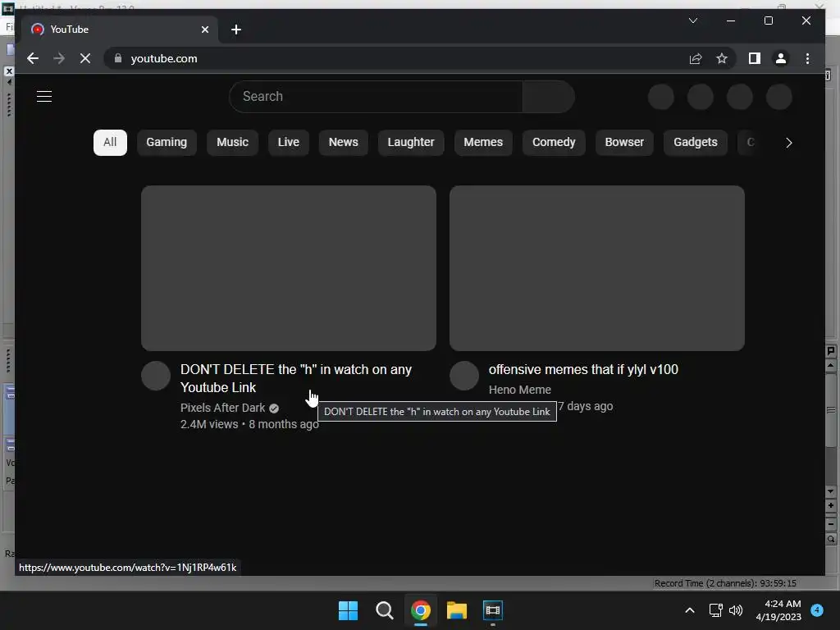Bookmark this tab with the star icon

[722, 58]
